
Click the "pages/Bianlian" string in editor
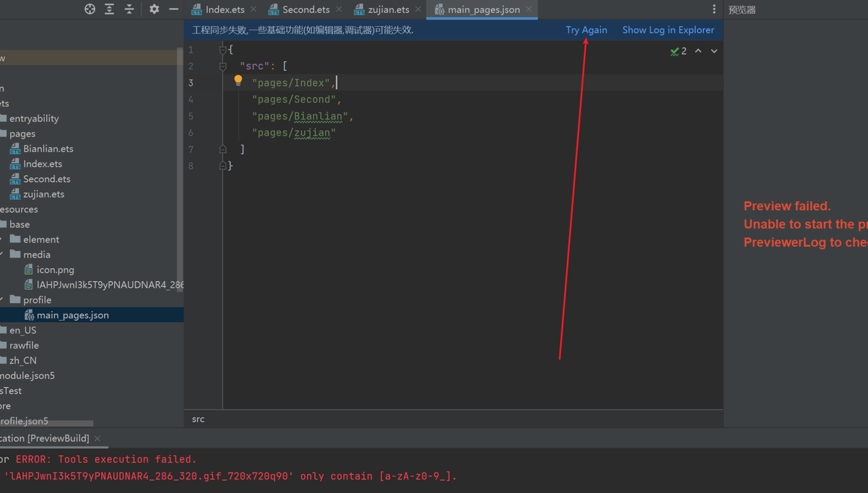pyautogui.click(x=300, y=116)
